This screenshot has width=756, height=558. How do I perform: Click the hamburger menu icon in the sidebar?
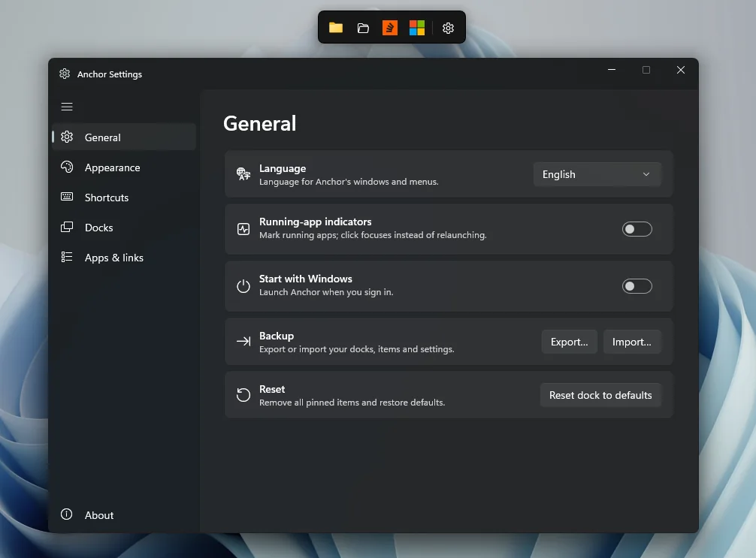(x=67, y=107)
